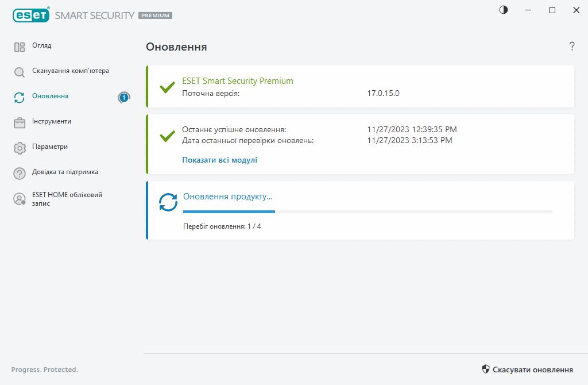Open the Сканування комп'ютера menu item

click(x=70, y=71)
